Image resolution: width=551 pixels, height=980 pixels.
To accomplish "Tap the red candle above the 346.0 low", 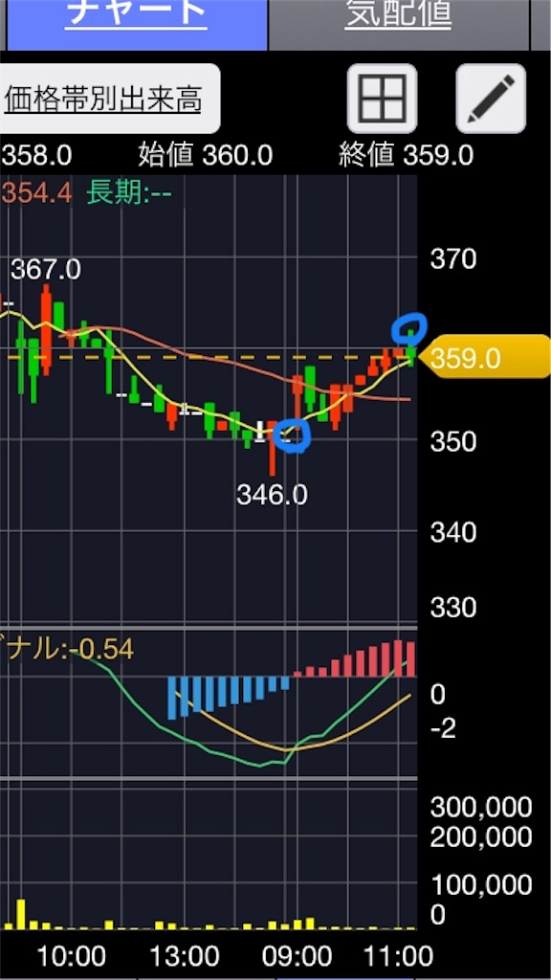I will (273, 448).
